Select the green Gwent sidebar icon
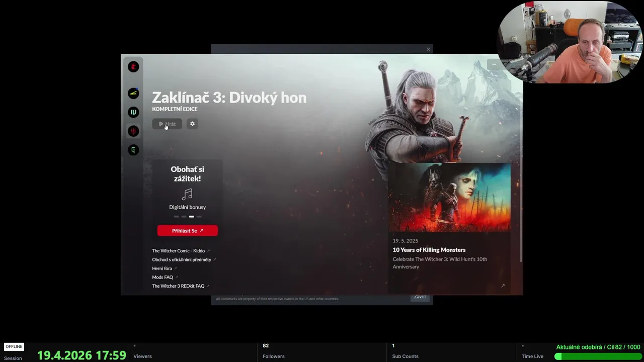This screenshot has height=362, width=644. tap(133, 150)
